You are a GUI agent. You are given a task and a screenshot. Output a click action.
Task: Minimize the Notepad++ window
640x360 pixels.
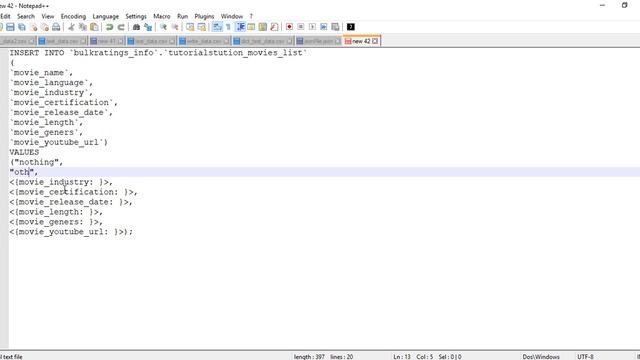(x=602, y=5)
